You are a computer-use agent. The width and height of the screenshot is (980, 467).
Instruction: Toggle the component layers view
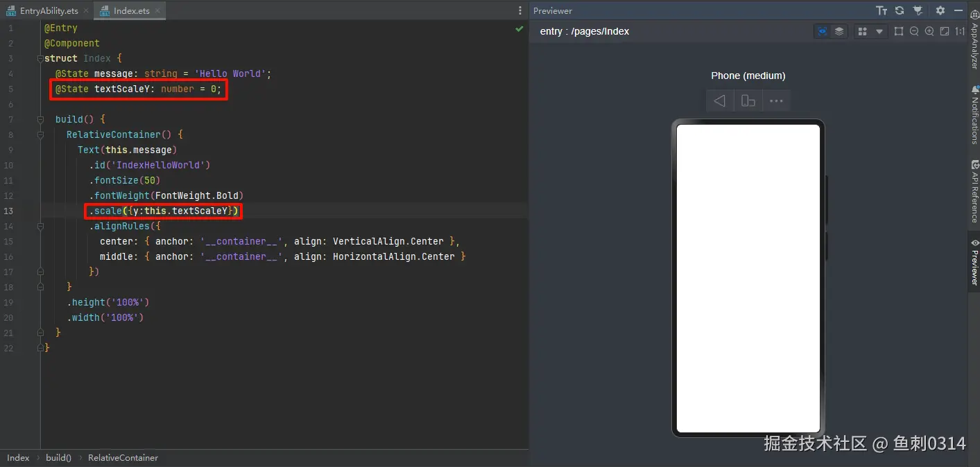coord(839,31)
